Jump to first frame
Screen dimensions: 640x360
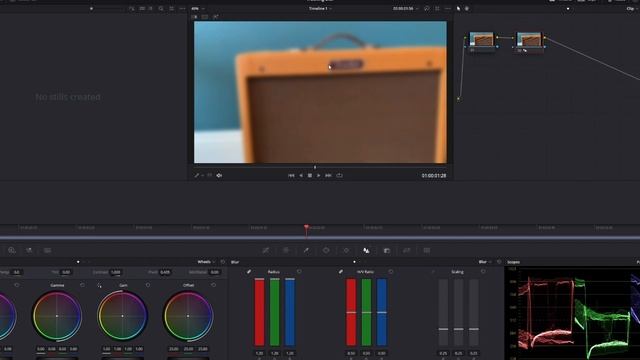click(291, 176)
